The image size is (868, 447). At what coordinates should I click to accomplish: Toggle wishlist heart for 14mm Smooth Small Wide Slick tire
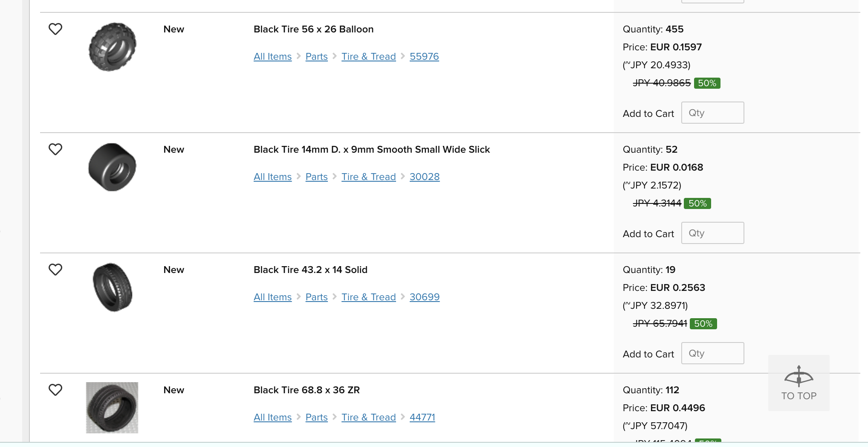[x=55, y=149]
